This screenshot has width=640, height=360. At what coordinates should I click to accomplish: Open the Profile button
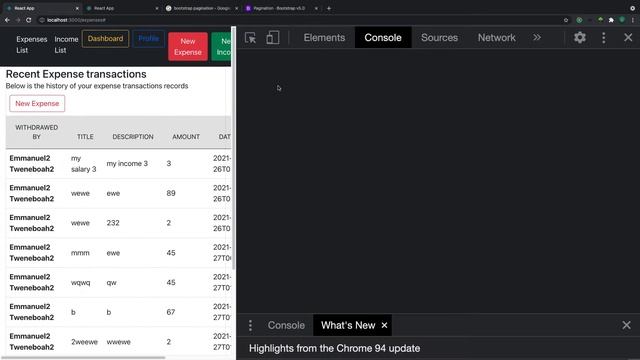point(149,39)
